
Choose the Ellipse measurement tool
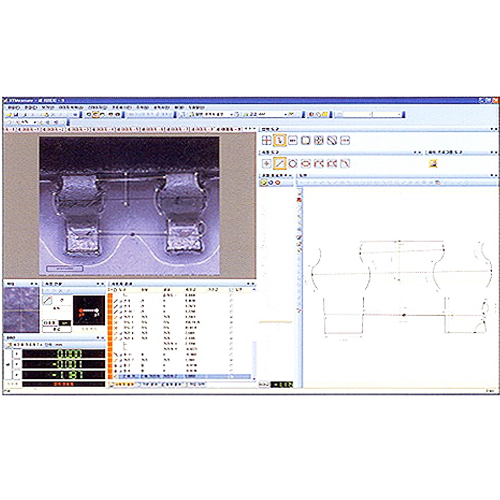(306, 164)
